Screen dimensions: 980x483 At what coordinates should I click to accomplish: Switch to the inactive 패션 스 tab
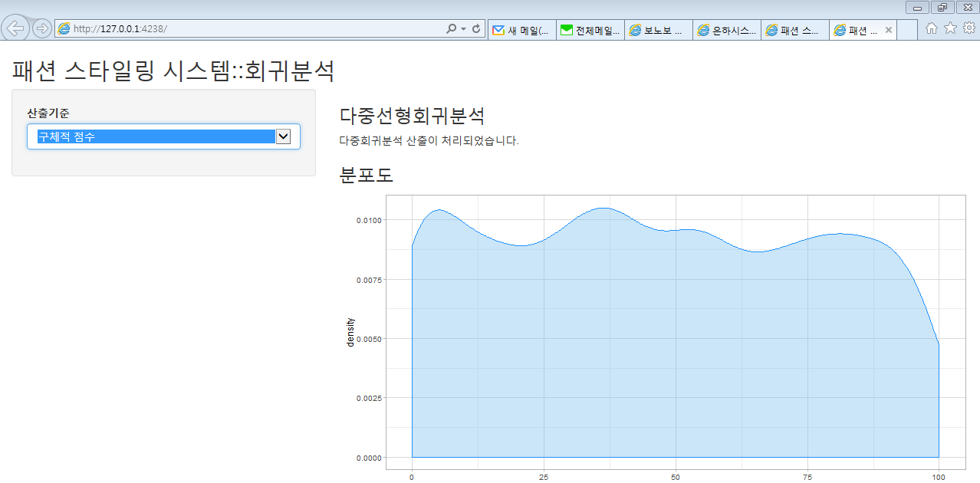point(794,31)
